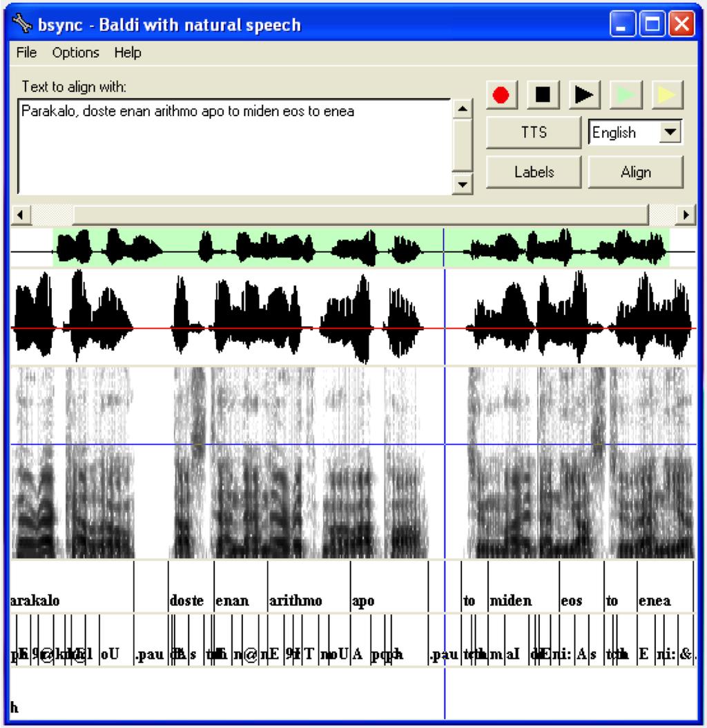
Task: Open the English language dropdown
Action: click(670, 133)
